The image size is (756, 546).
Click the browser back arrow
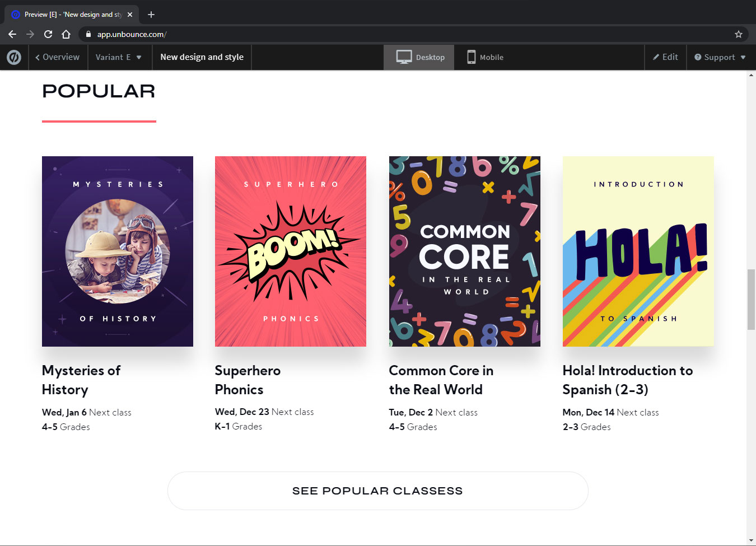click(x=12, y=34)
